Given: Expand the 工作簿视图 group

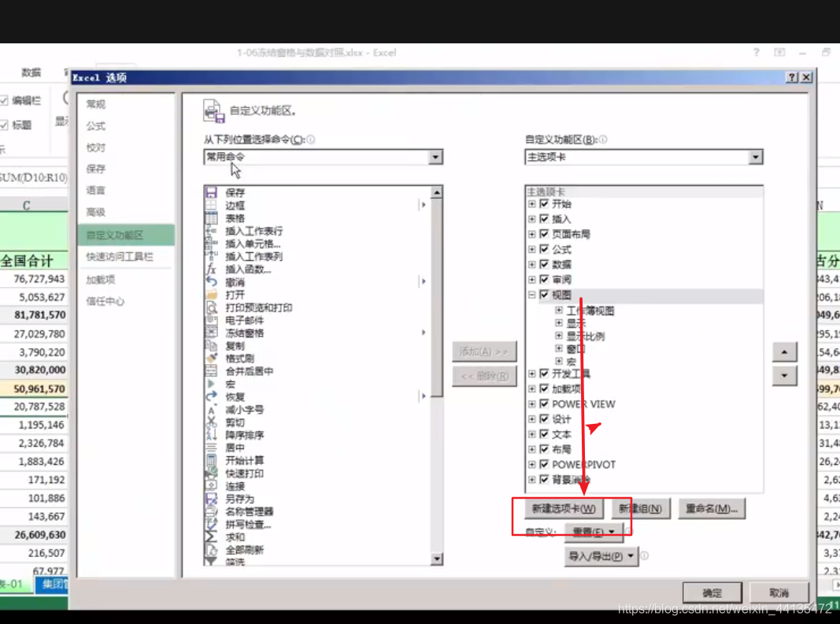Looking at the screenshot, I should (559, 310).
